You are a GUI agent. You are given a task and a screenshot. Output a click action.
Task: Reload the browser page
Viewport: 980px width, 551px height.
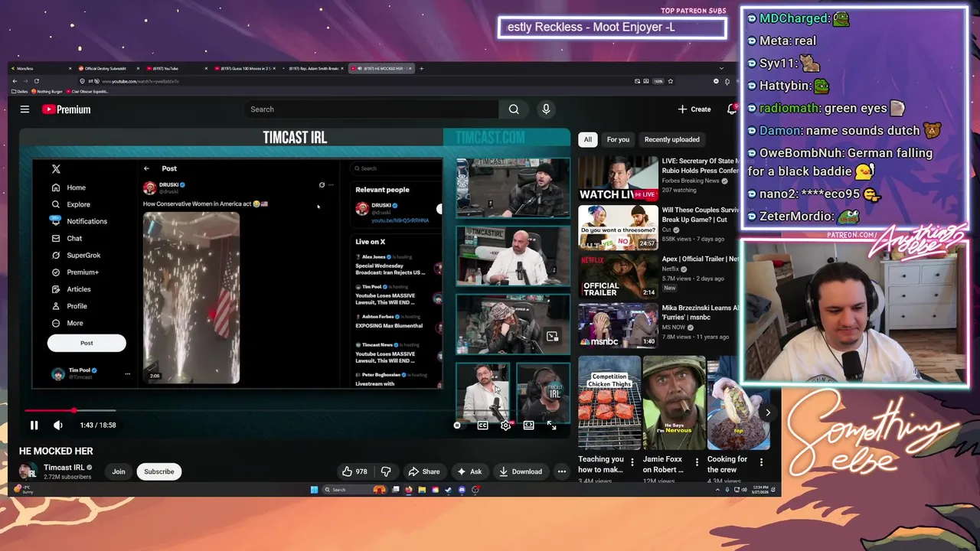[x=36, y=81]
